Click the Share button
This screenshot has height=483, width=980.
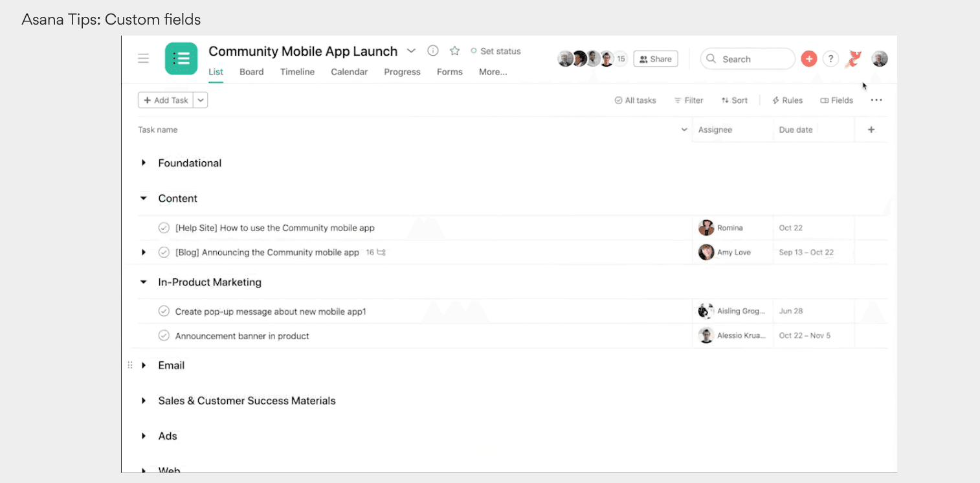655,59
